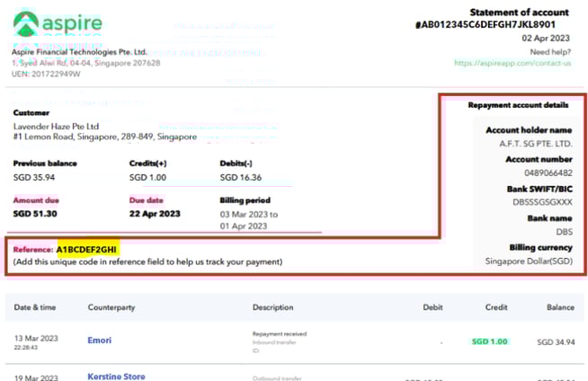This screenshot has height=381, width=588.
Task: Click billing currency Singapore Dollar(SGD)
Action: pos(529,261)
